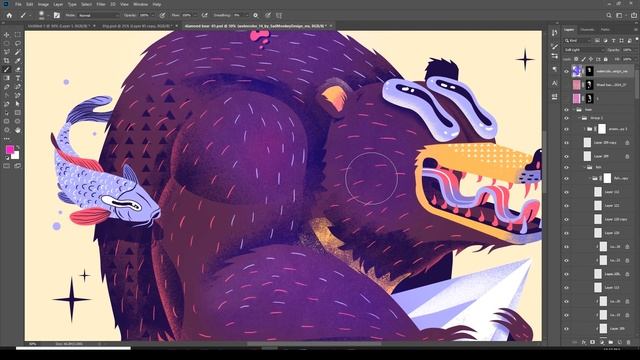Toggle Quick Mask mode
640x360 pixels.
(x=7, y=166)
